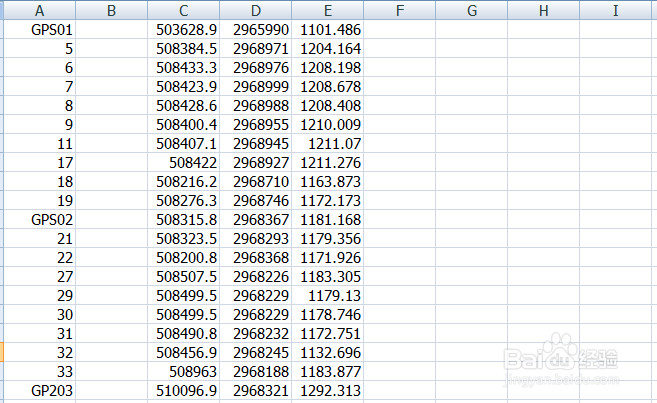
Task: Select column A header
Action: tap(39, 10)
